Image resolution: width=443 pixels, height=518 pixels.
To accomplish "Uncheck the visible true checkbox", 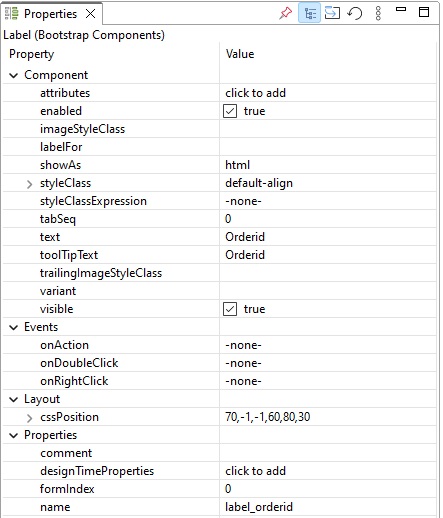I will coord(230,309).
